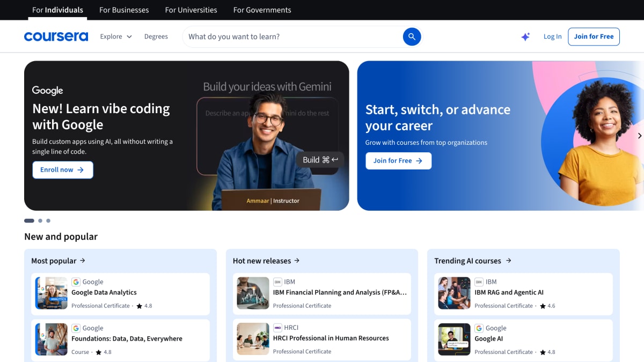Open the Google Data Analytics course thumbnail
Image resolution: width=644 pixels, height=362 pixels.
click(x=52, y=293)
